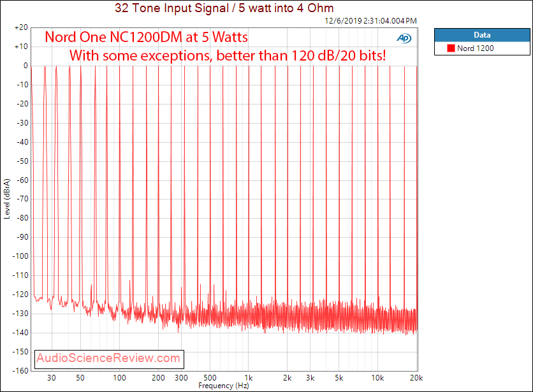Click the 20k tick on the frequency axis
The width and height of the screenshot is (533, 392).
[416, 378]
